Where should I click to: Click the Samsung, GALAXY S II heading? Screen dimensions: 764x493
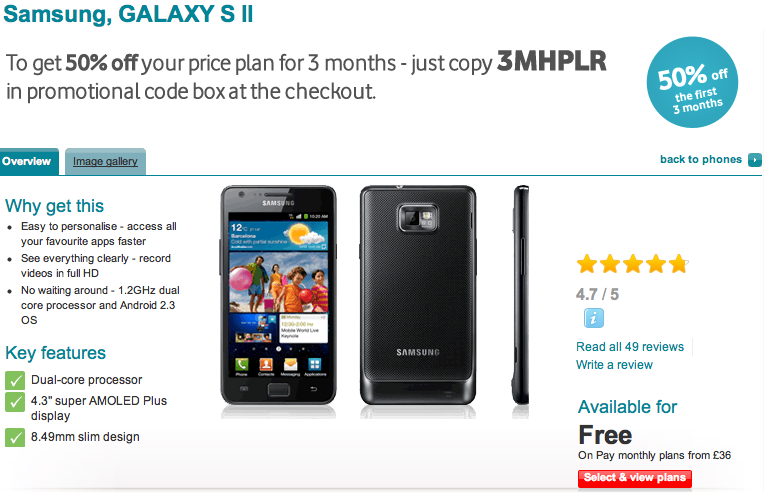[128, 13]
